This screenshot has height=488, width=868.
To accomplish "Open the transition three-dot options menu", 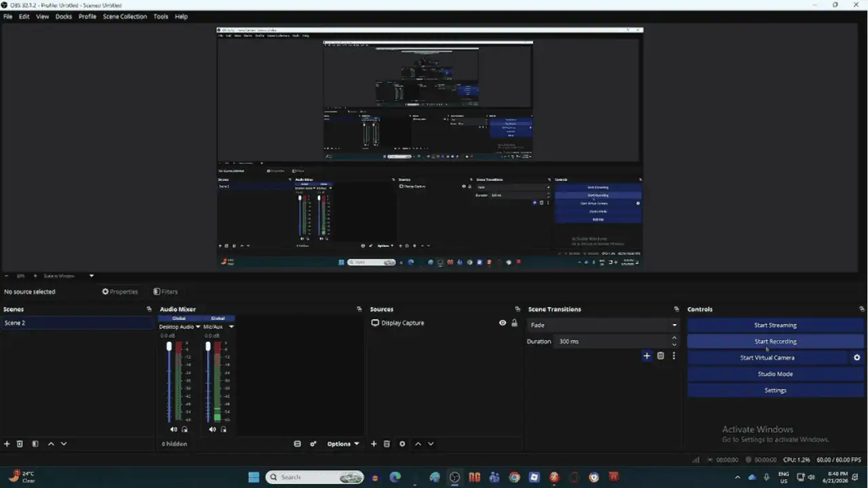I will [x=673, y=356].
